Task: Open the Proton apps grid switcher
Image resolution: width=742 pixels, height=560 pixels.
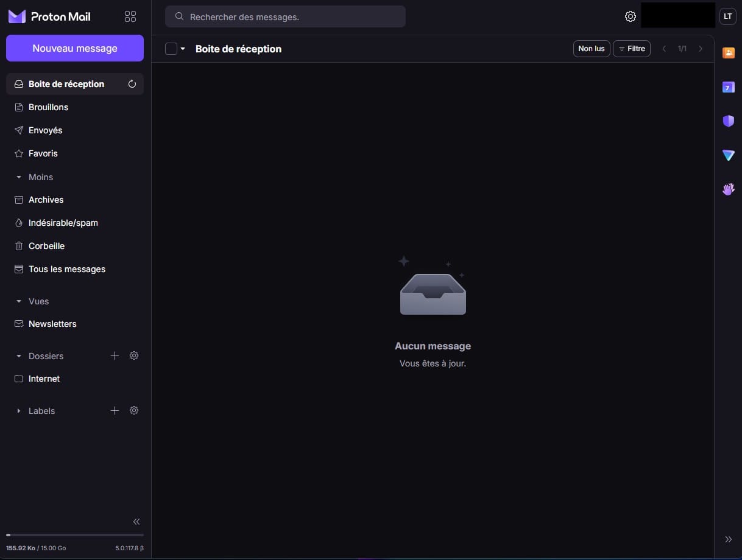Action: (130, 16)
